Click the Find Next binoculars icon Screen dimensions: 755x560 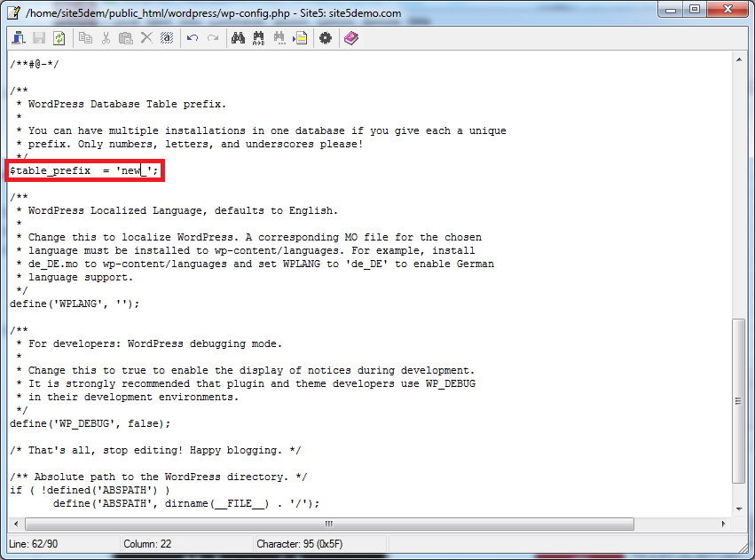coord(279,38)
